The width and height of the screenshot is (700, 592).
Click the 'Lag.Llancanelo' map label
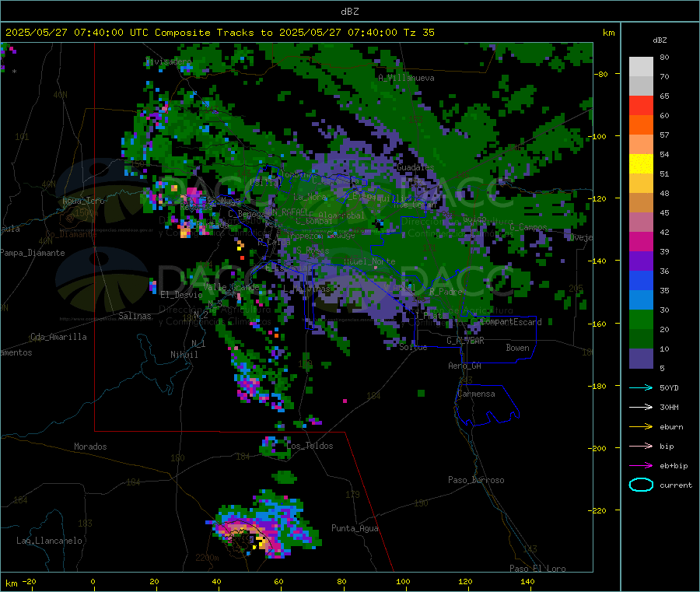point(49,541)
